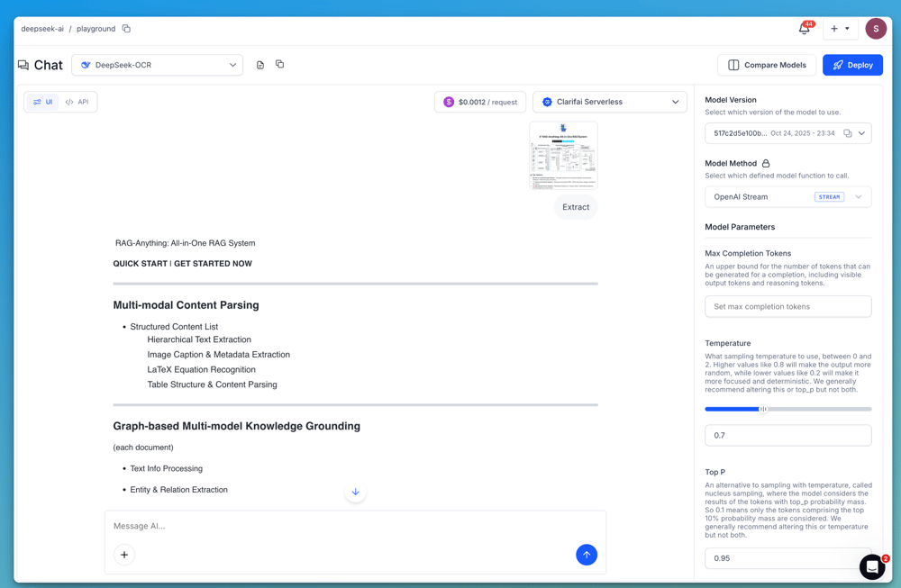Viewport: 901px width, 588px height.
Task: Click the copy icon beside the document icon
Action: tap(279, 65)
